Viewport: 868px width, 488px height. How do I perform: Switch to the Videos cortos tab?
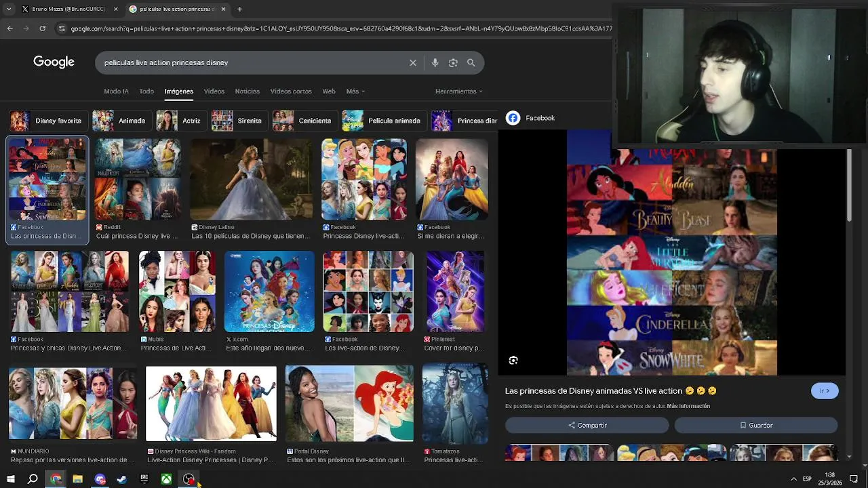click(x=291, y=91)
